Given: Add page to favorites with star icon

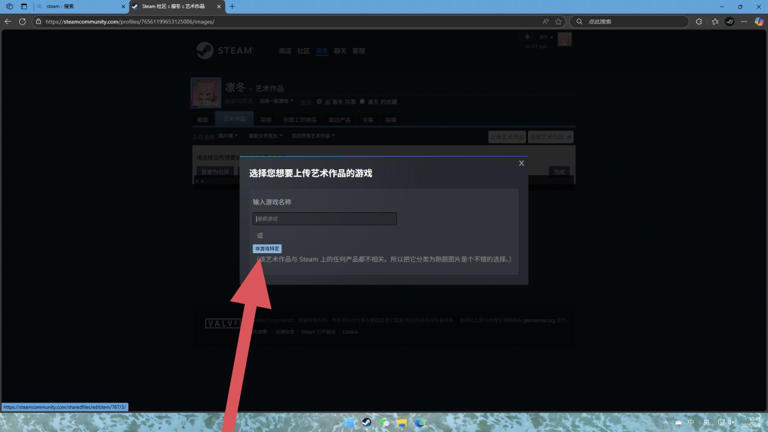Looking at the screenshot, I should click(x=558, y=22).
